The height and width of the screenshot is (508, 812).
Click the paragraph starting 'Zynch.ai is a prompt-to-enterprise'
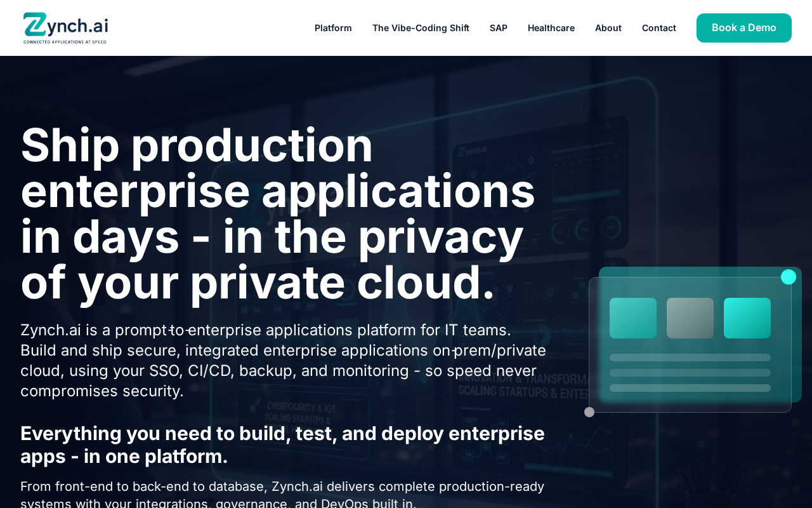coord(283,361)
